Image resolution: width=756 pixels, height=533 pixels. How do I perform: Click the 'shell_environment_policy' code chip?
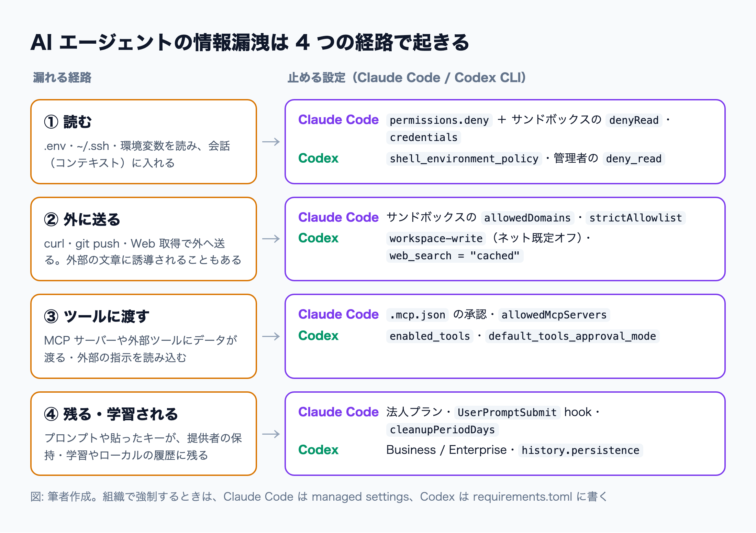(464, 159)
